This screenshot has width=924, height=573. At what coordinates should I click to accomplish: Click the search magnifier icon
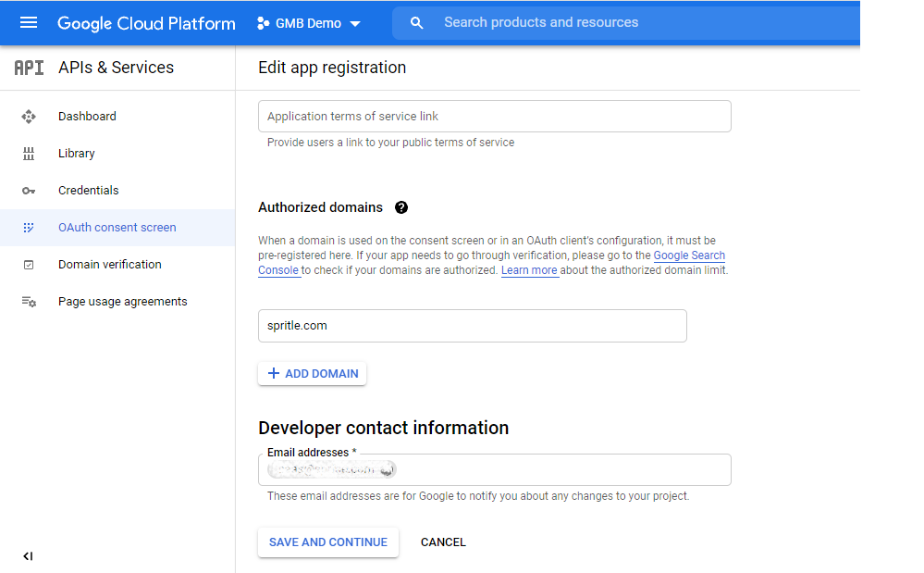tap(416, 23)
